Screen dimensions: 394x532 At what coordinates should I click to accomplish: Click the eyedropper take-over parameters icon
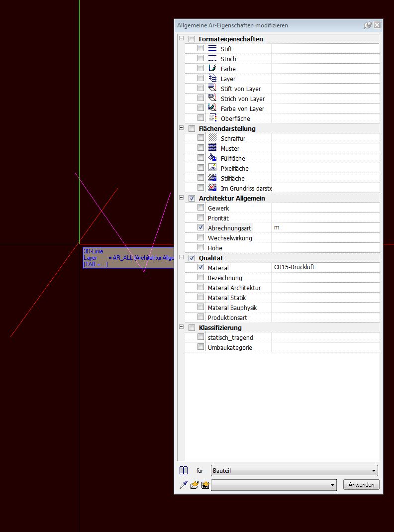[x=184, y=485]
